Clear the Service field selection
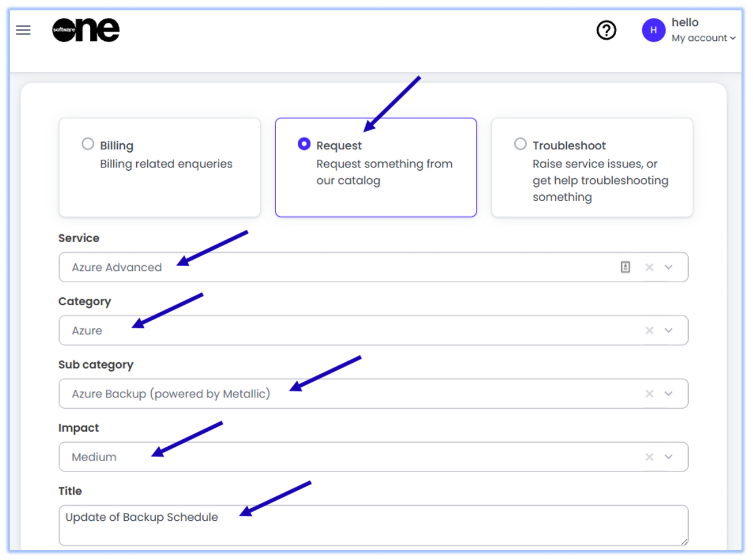 [650, 267]
